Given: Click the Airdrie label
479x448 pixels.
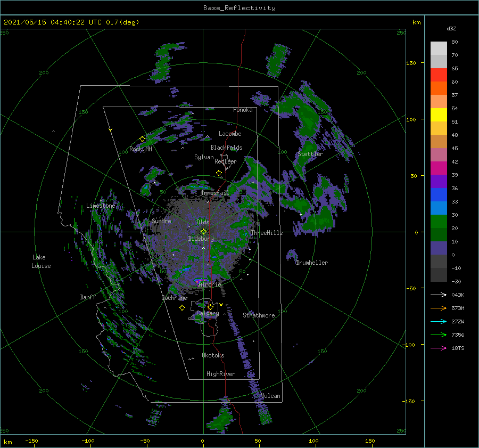Looking at the screenshot, I should pos(210,284).
